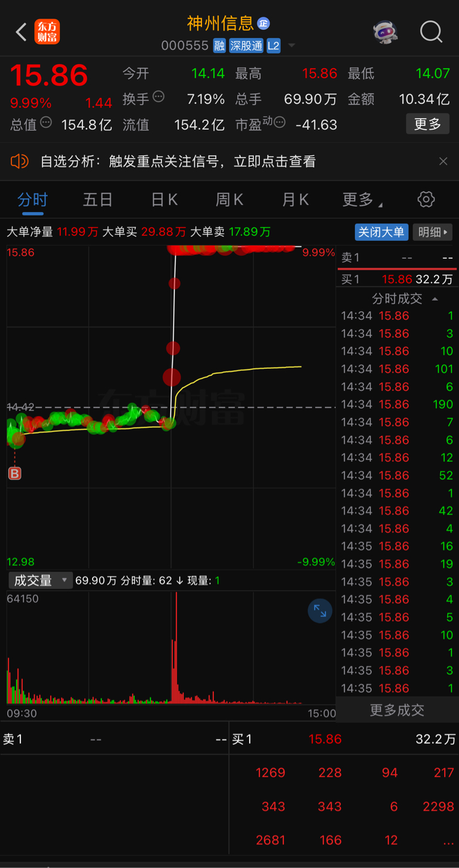The width and height of the screenshot is (459, 868).
Task: Expand the stock switcher arrow under the title
Action: point(292,46)
